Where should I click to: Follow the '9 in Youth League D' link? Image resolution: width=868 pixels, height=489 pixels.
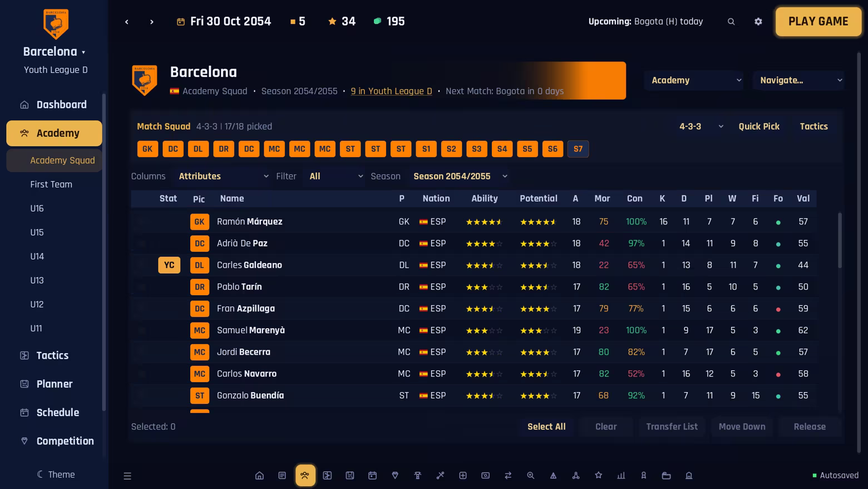click(x=391, y=91)
